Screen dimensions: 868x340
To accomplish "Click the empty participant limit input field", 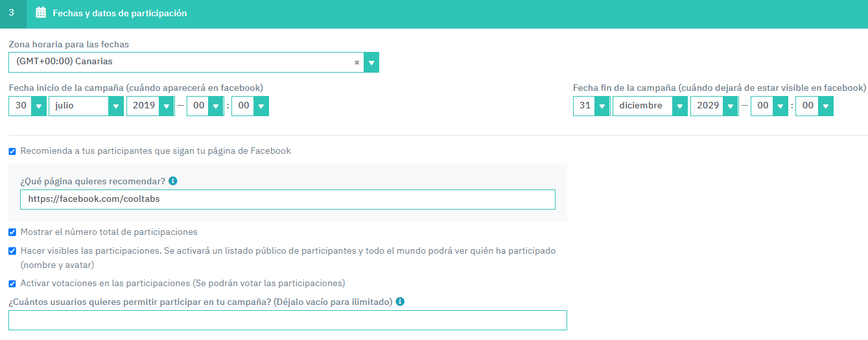I will [288, 321].
